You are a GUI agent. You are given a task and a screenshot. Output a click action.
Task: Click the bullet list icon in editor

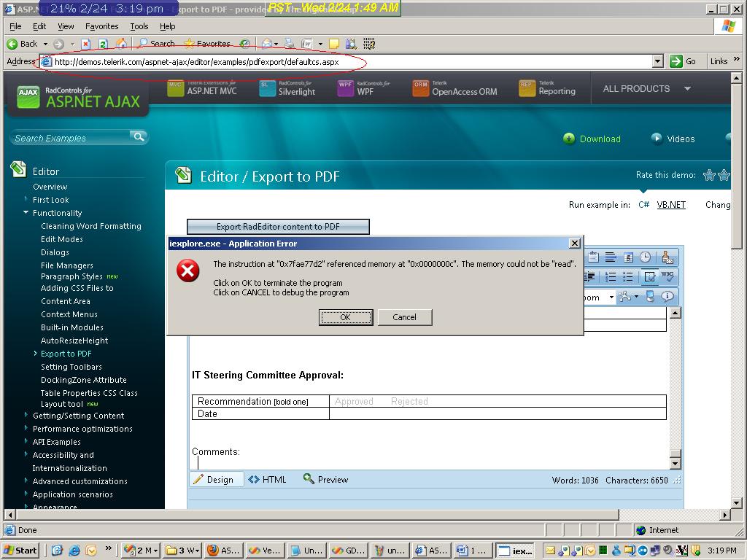coord(628,276)
